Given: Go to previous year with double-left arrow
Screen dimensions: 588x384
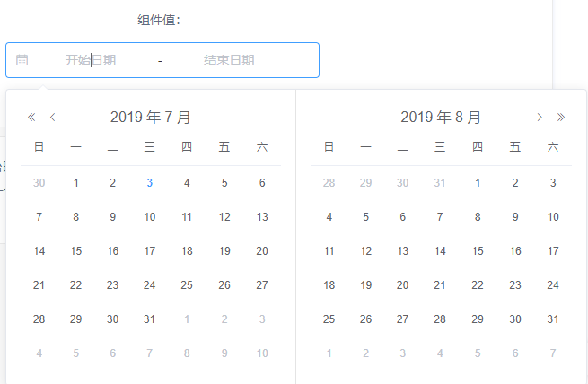Looking at the screenshot, I should point(31,118).
